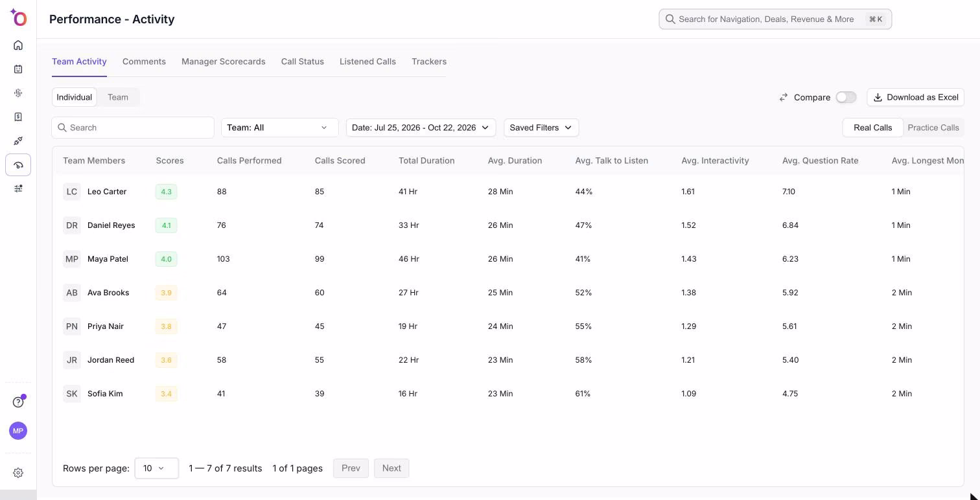This screenshot has height=500, width=980.
Task: Open the MP user avatar menu
Action: pos(18,431)
